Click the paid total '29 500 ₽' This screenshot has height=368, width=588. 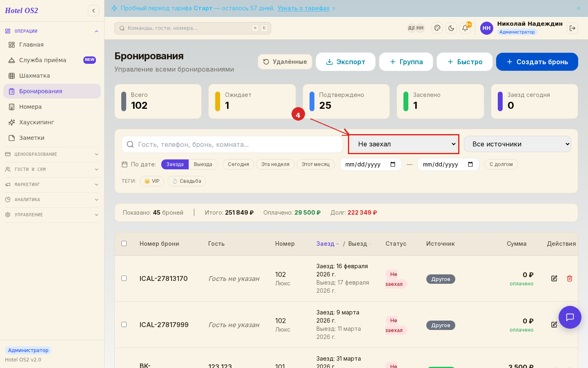[307, 213]
